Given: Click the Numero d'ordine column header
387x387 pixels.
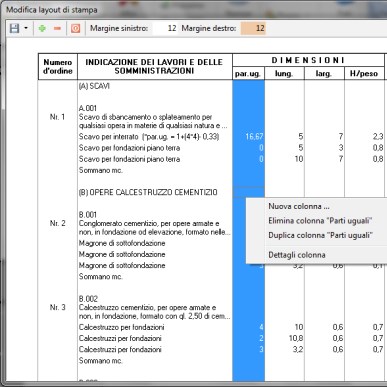Looking at the screenshot, I should (x=58, y=67).
